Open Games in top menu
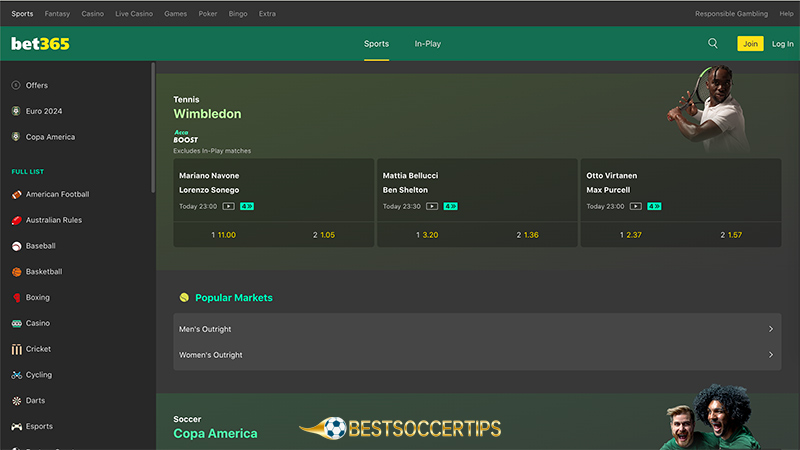 (x=176, y=14)
